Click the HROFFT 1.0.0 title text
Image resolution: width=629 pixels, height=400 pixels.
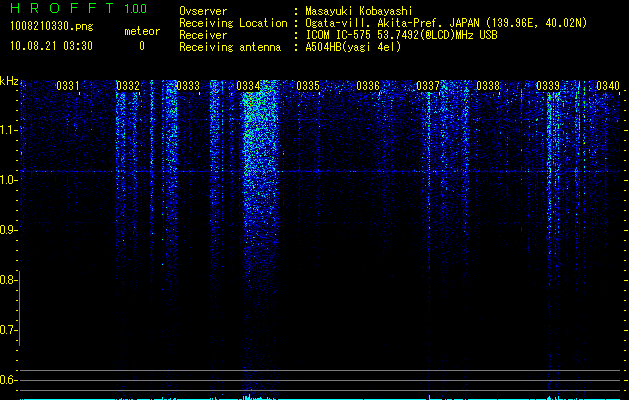click(x=79, y=8)
